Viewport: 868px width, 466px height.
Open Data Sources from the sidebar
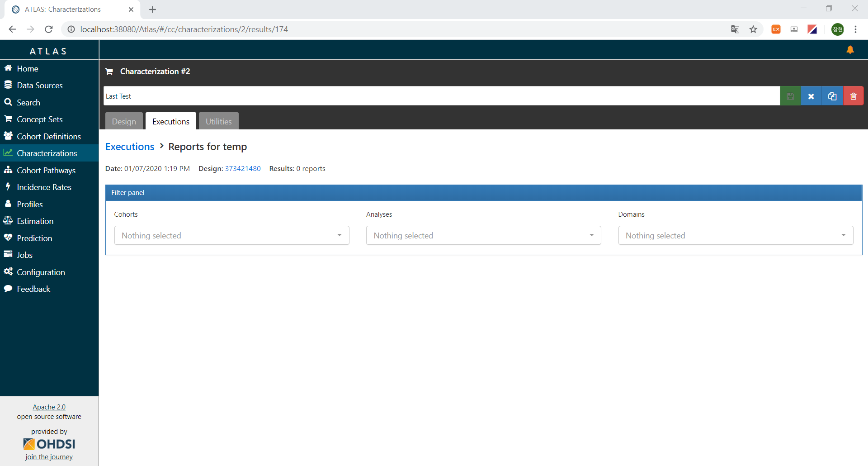pos(39,85)
